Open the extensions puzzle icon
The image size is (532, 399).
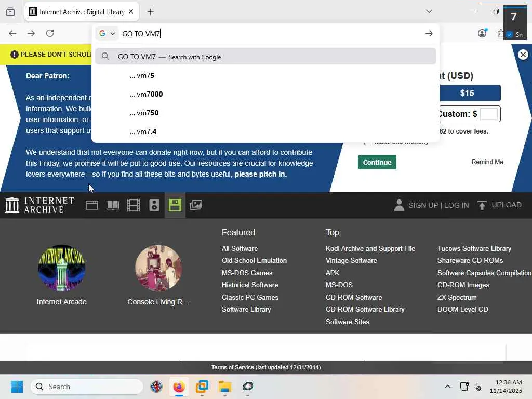click(501, 33)
